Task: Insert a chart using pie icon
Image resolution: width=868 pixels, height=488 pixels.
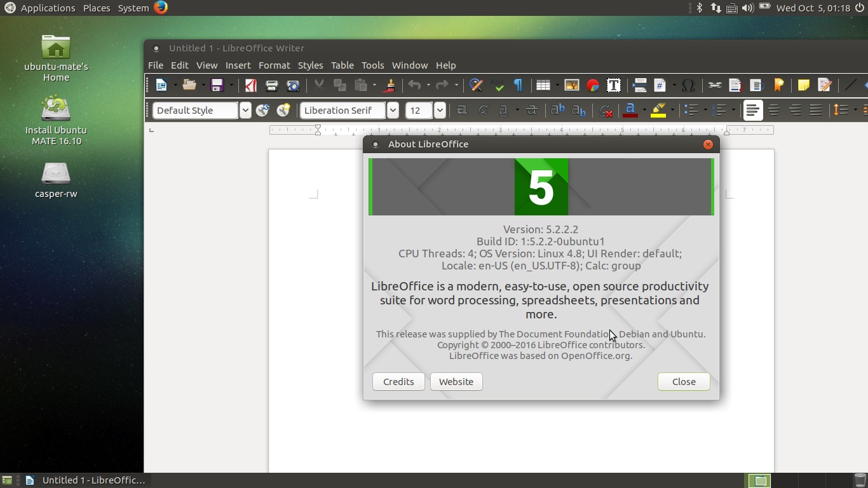Action: (593, 85)
